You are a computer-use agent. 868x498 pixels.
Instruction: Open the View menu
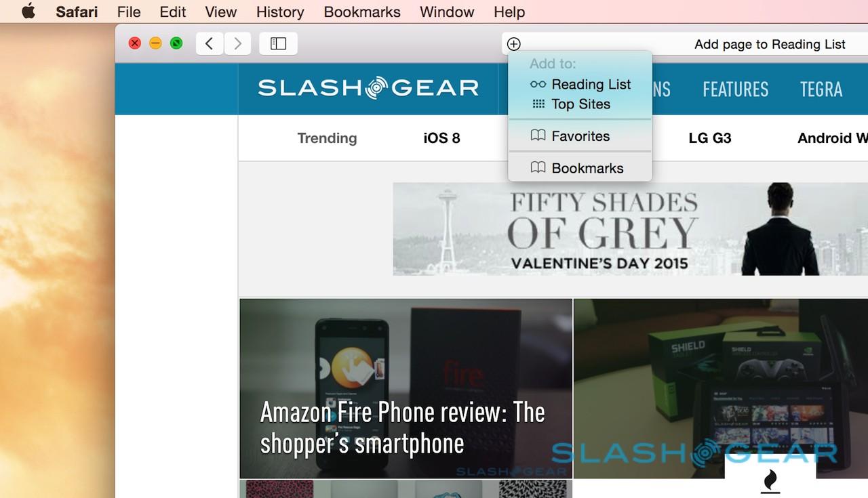coord(221,12)
